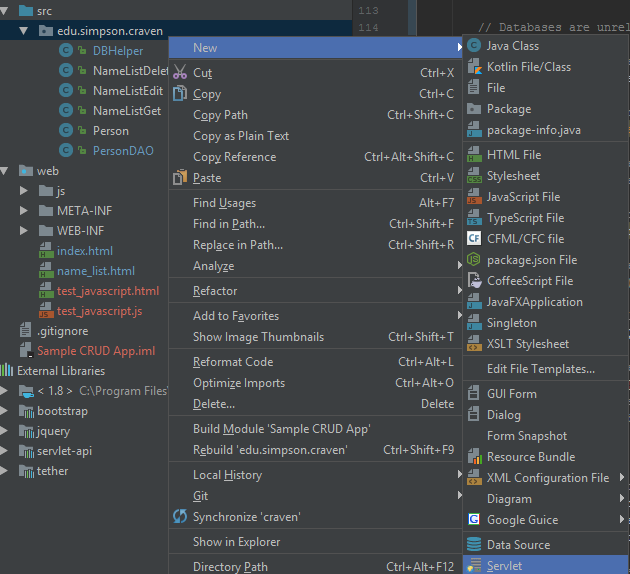Expand the XML Configuration File submenu arrow
The image size is (630, 574).
(622, 477)
